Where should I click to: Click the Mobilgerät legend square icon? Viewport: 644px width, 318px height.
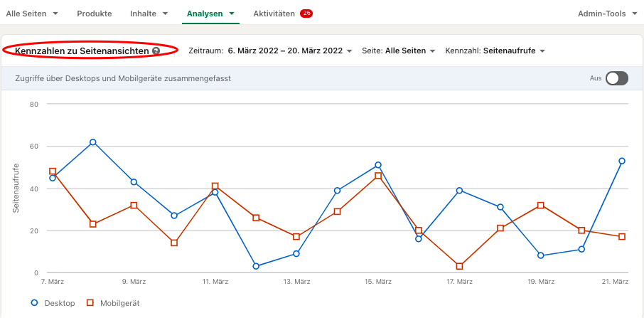[x=90, y=303]
